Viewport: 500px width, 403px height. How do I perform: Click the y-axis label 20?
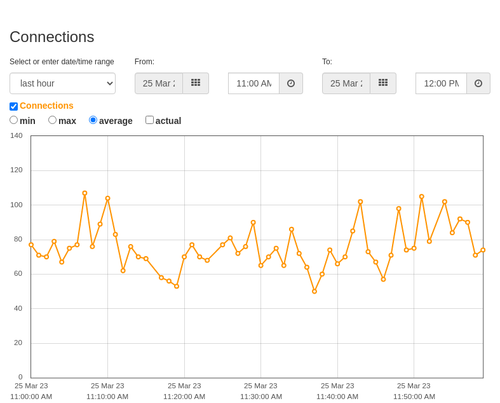(18, 343)
